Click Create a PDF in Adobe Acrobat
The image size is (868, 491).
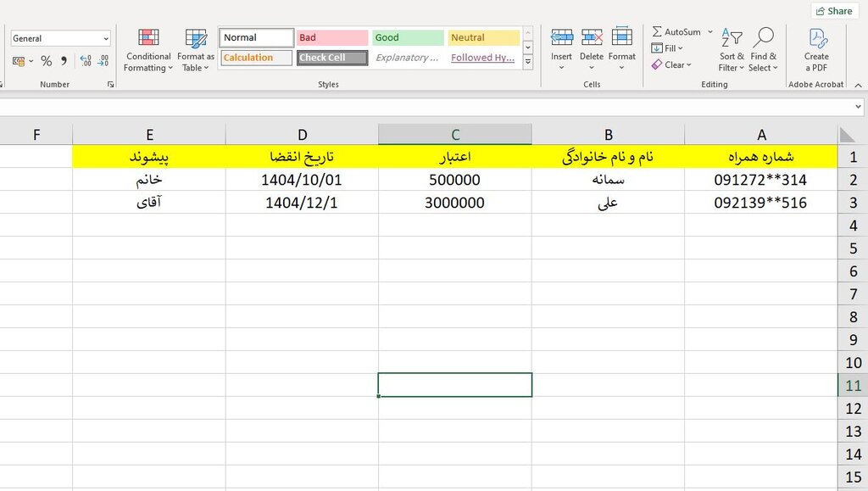(816, 51)
